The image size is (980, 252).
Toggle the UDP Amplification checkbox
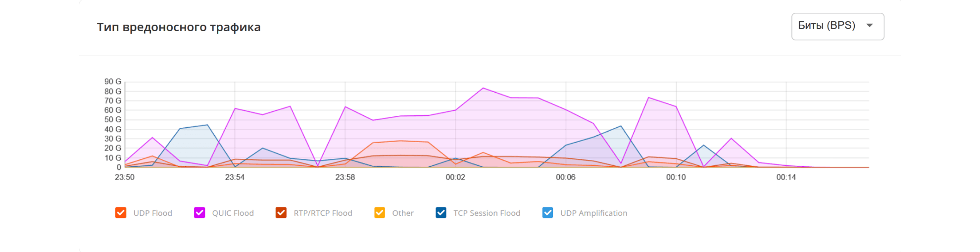pyautogui.click(x=547, y=213)
